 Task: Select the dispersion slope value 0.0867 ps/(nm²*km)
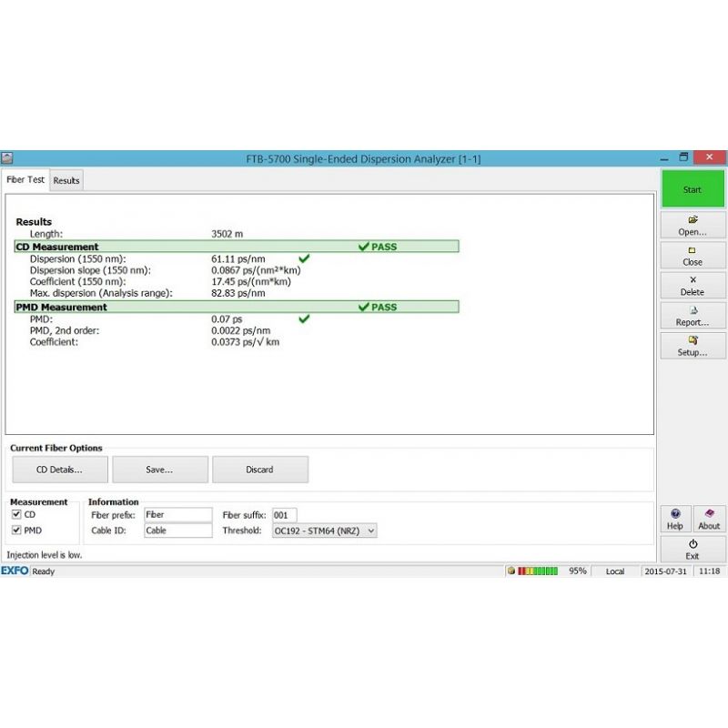(256, 270)
